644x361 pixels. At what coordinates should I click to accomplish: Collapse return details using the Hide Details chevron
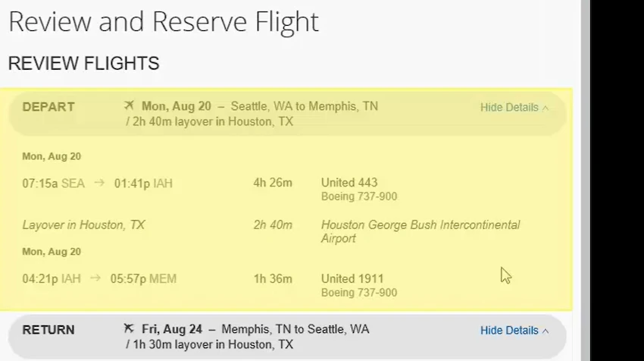[546, 331]
